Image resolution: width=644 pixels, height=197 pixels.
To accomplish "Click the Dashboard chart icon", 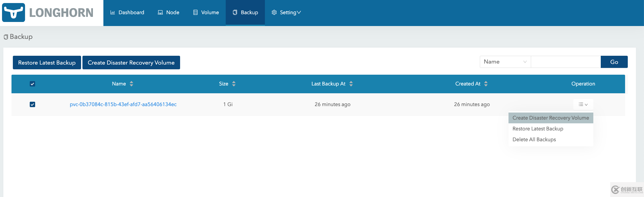I will click(x=113, y=13).
